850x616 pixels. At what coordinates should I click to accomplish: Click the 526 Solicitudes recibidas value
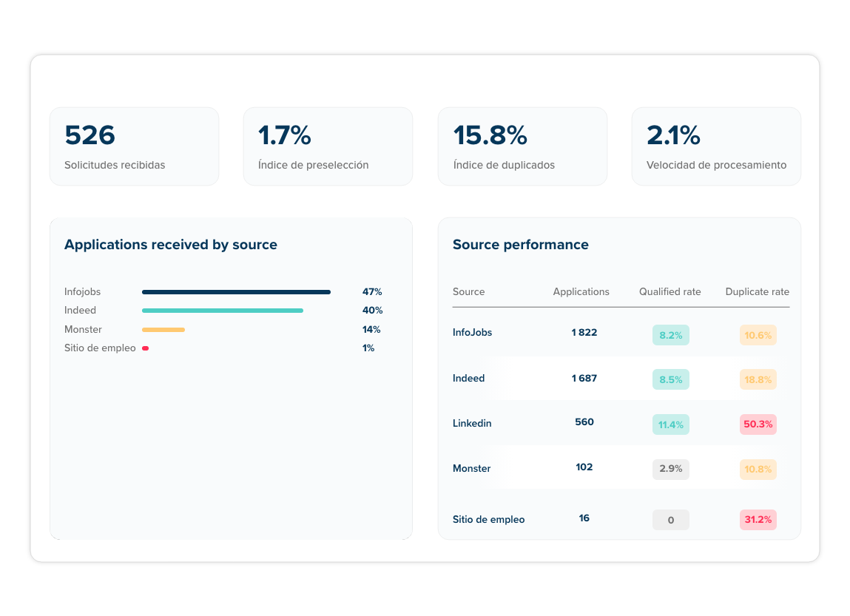90,135
